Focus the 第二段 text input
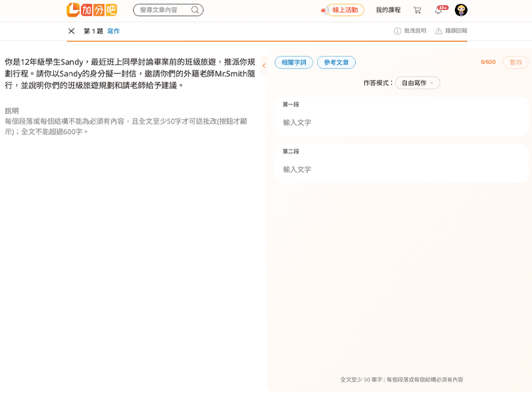This screenshot has height=399, width=532. [x=401, y=170]
